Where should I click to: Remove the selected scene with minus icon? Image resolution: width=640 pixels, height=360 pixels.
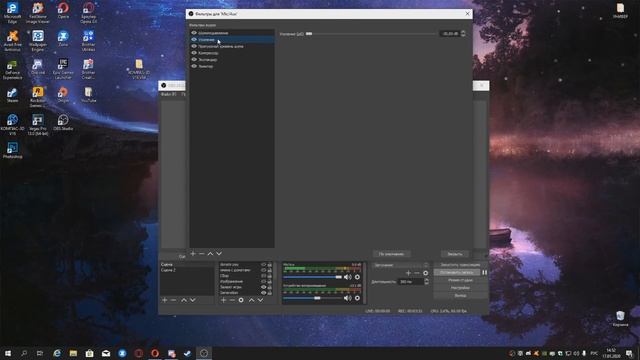coord(173,300)
